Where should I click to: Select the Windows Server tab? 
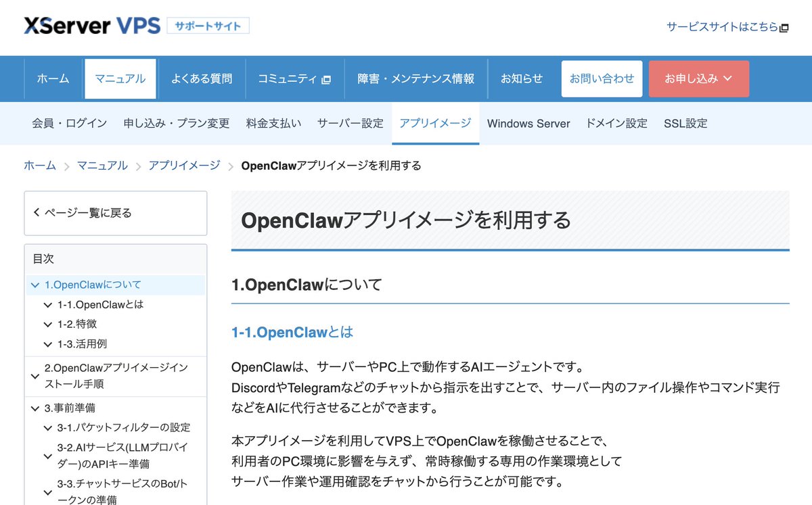click(x=528, y=124)
